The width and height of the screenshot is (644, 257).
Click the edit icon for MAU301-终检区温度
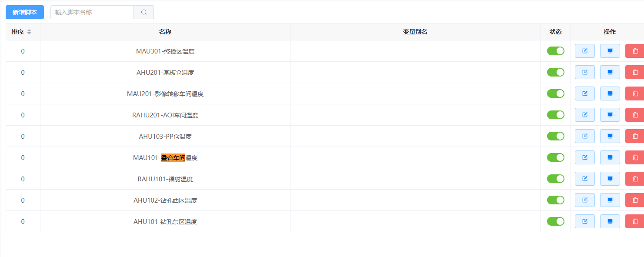click(x=585, y=51)
